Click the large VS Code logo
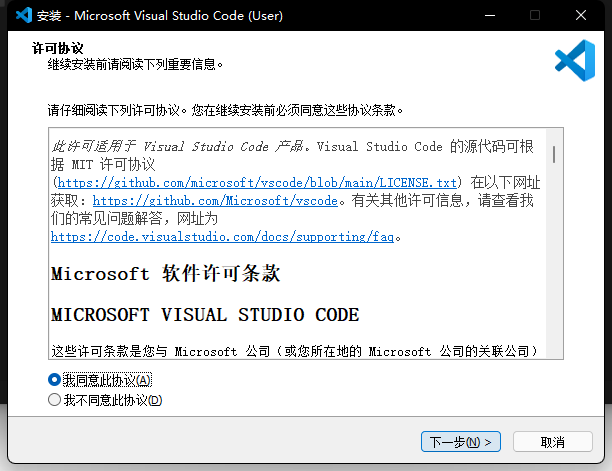This screenshot has width=612, height=471. (x=575, y=60)
